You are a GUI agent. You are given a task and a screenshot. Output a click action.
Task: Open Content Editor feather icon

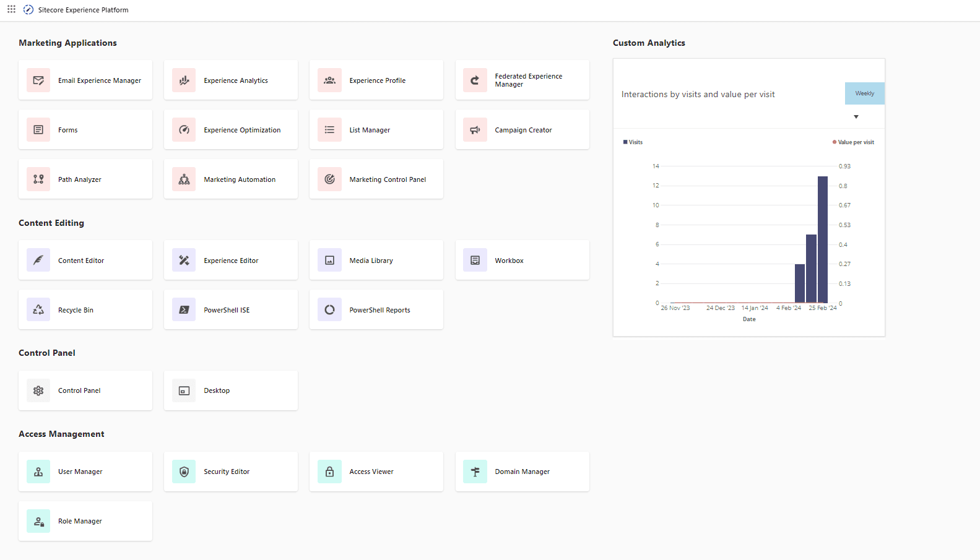click(x=38, y=261)
